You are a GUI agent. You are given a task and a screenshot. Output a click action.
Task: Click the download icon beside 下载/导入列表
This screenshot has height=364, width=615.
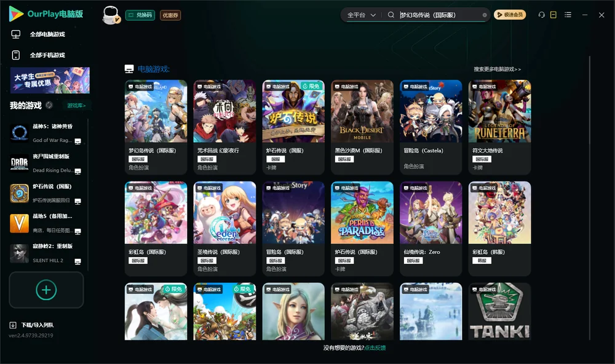click(x=13, y=325)
